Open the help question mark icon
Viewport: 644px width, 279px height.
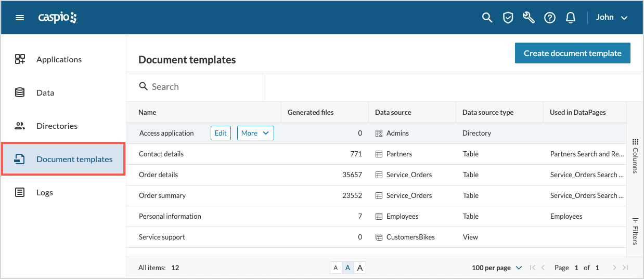pos(550,18)
